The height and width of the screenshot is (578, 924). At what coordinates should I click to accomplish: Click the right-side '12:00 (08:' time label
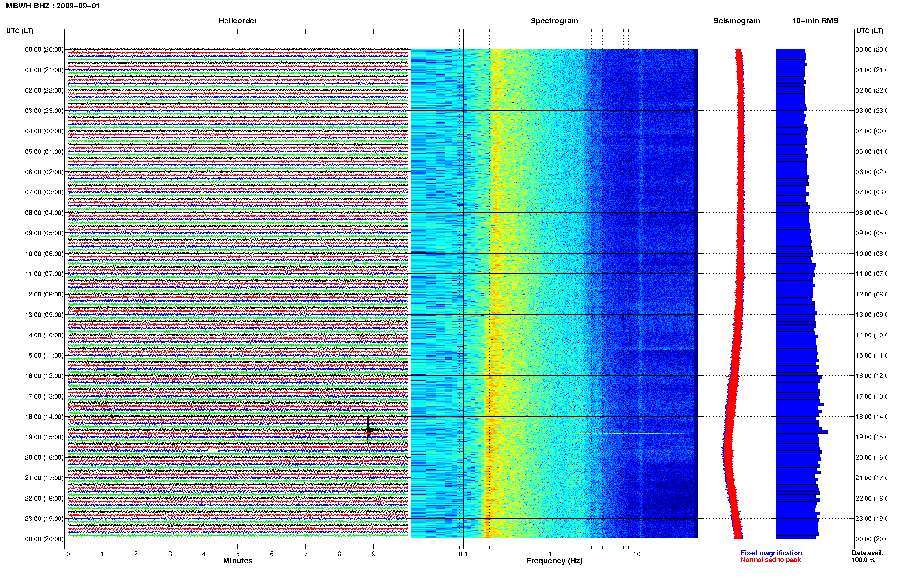871,294
